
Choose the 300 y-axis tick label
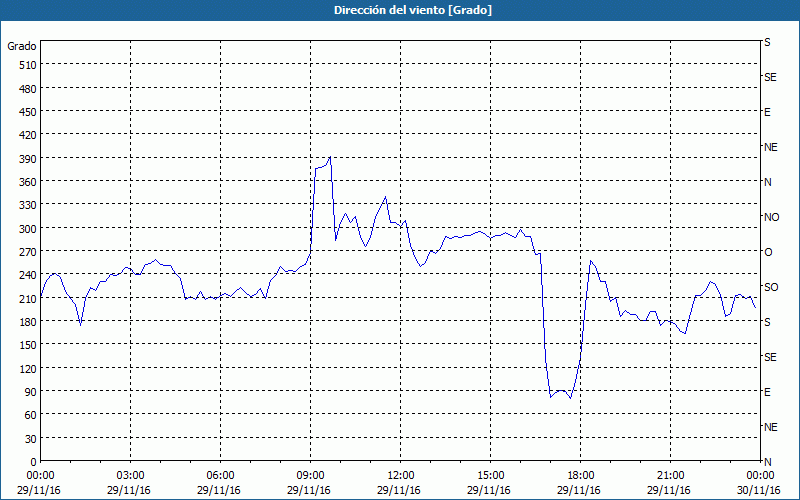pyautogui.click(x=28, y=229)
